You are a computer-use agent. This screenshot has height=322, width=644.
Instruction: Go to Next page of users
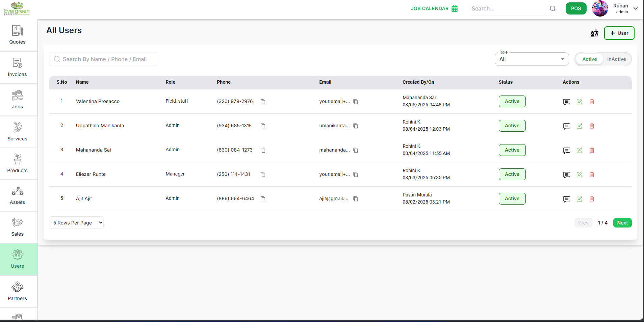click(622, 223)
